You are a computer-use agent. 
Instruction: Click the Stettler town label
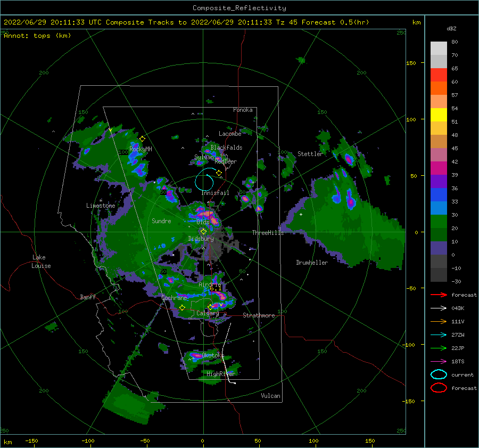click(x=310, y=154)
